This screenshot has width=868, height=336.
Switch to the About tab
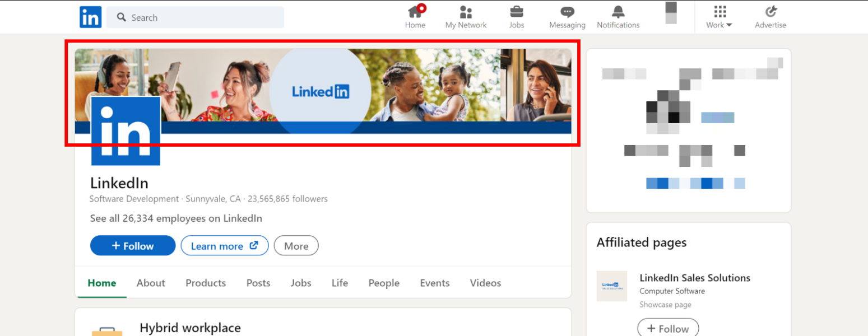click(150, 283)
